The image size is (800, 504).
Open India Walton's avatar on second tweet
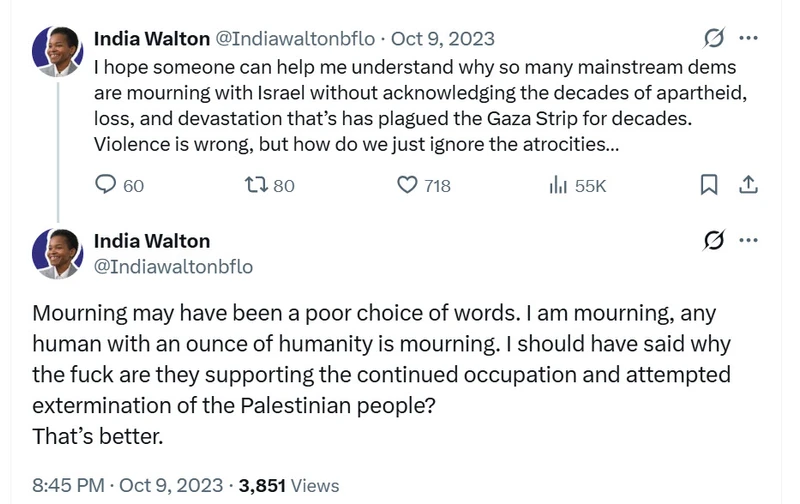click(57, 254)
